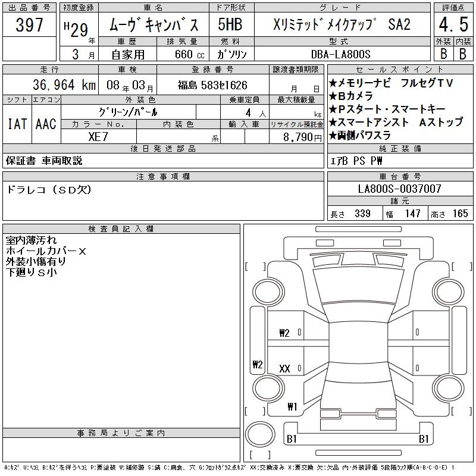This screenshot has width=476, height=476.
Task: Select the vehicle history value 自家用
Action: [128, 54]
